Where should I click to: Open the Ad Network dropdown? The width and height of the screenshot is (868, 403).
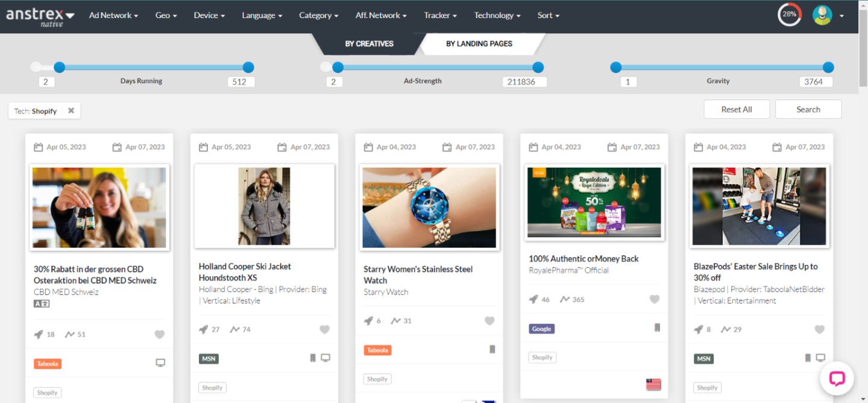pos(113,16)
